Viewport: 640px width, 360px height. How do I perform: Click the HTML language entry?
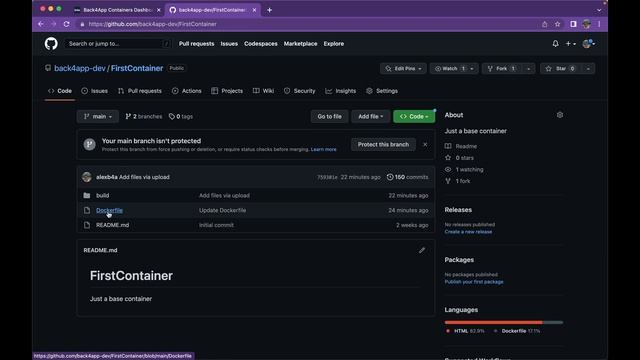tap(465, 331)
